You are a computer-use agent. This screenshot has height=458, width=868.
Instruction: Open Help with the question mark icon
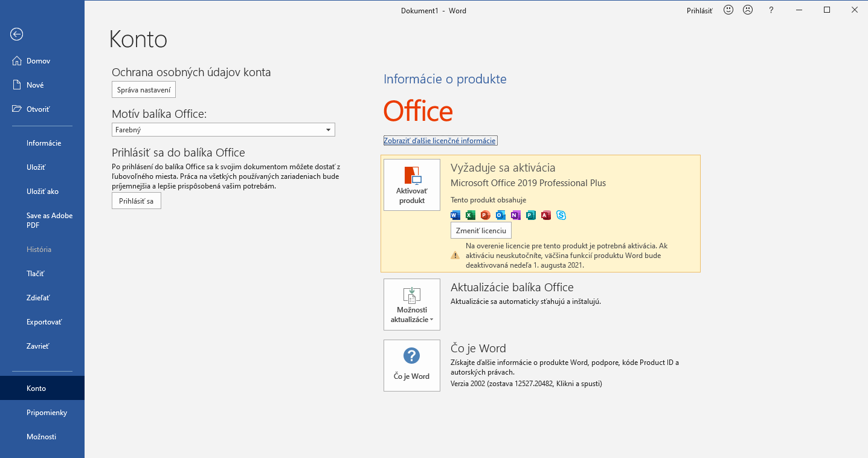click(771, 10)
